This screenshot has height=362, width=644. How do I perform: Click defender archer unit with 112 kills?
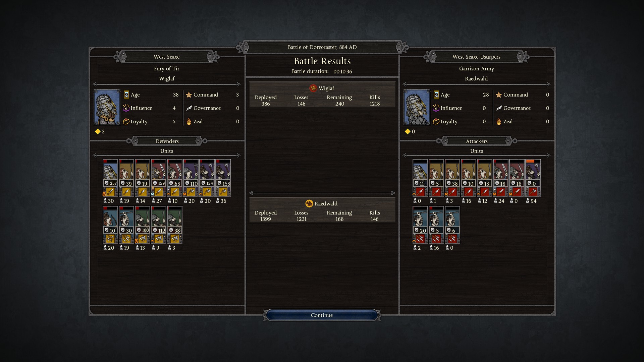click(159, 225)
